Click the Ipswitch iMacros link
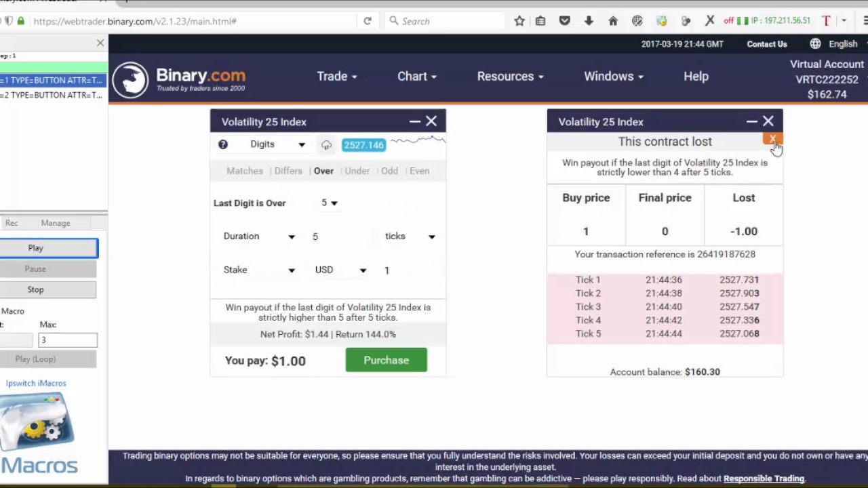 click(x=36, y=383)
